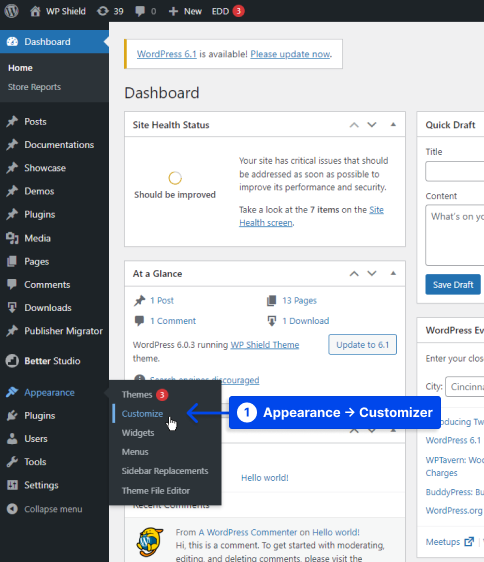Click the WordPress 6.1 notice link
Viewport: 484px width, 562px height.
167,54
